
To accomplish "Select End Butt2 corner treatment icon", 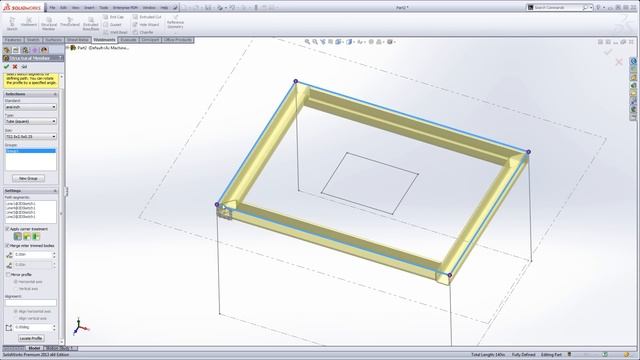I will [36, 236].
